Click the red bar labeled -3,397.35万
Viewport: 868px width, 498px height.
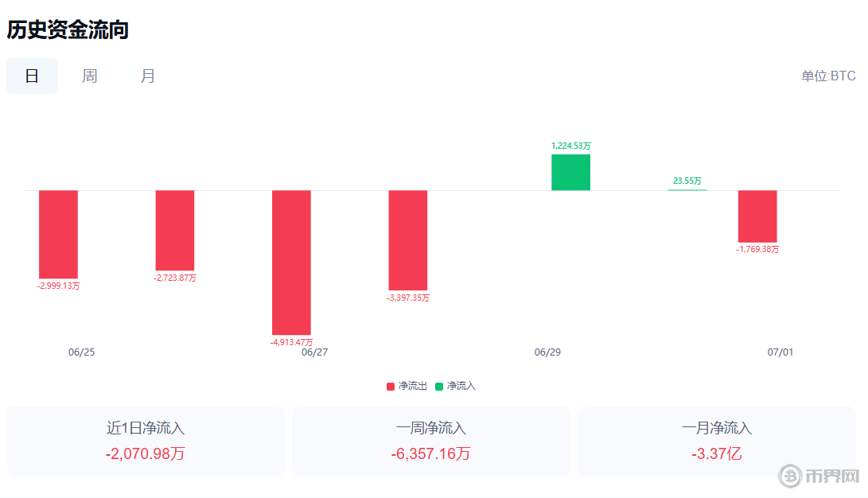[408, 240]
